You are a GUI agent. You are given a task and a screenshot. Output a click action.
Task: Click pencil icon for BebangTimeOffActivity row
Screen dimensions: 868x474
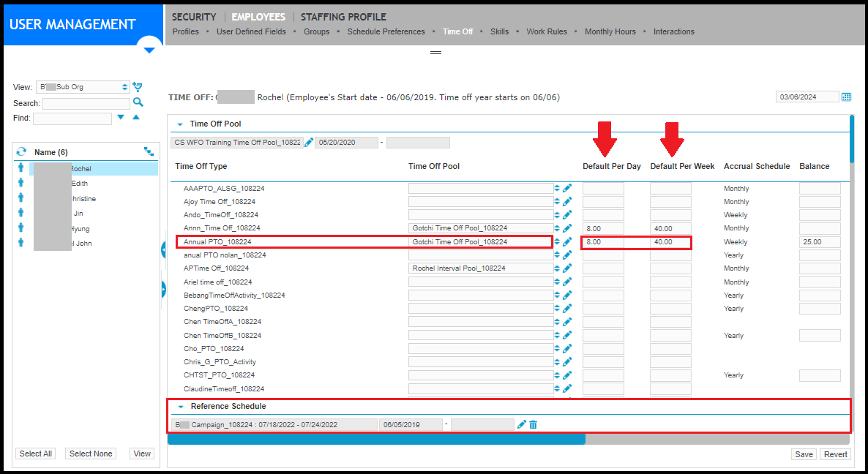pos(567,296)
